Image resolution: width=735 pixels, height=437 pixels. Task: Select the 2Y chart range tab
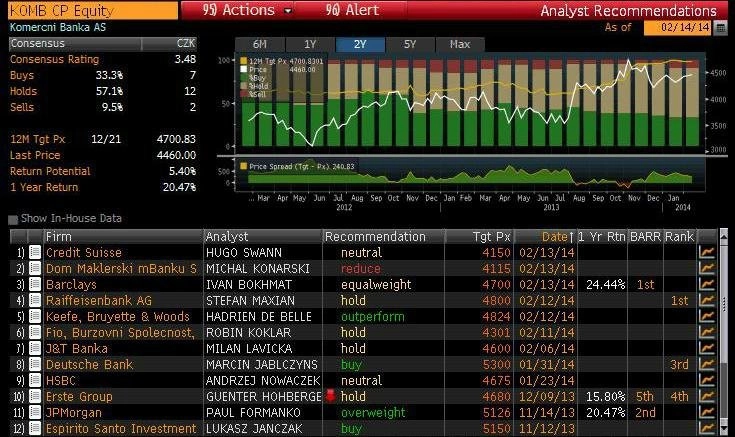click(x=360, y=45)
